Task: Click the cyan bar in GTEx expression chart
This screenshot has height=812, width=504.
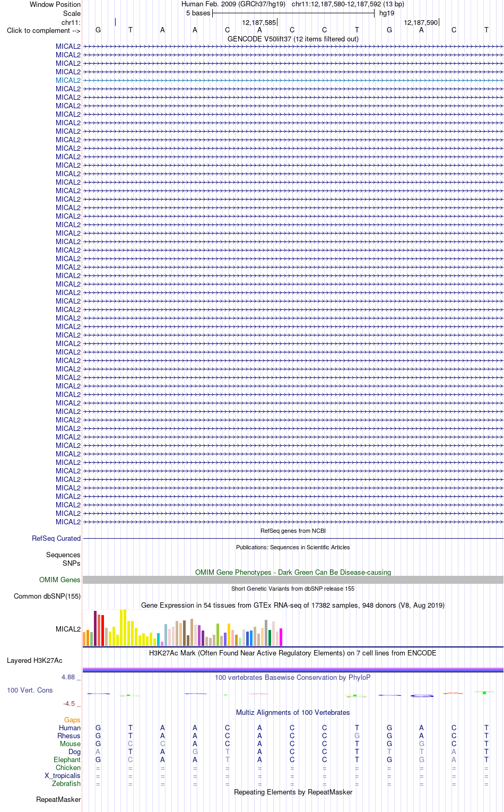Action: (158, 640)
